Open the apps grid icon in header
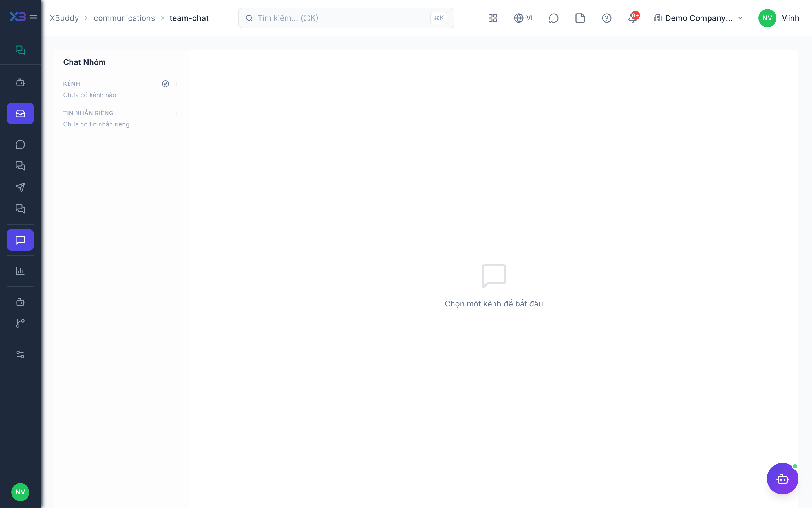Screen dimensions: 812x508 tap(493, 18)
